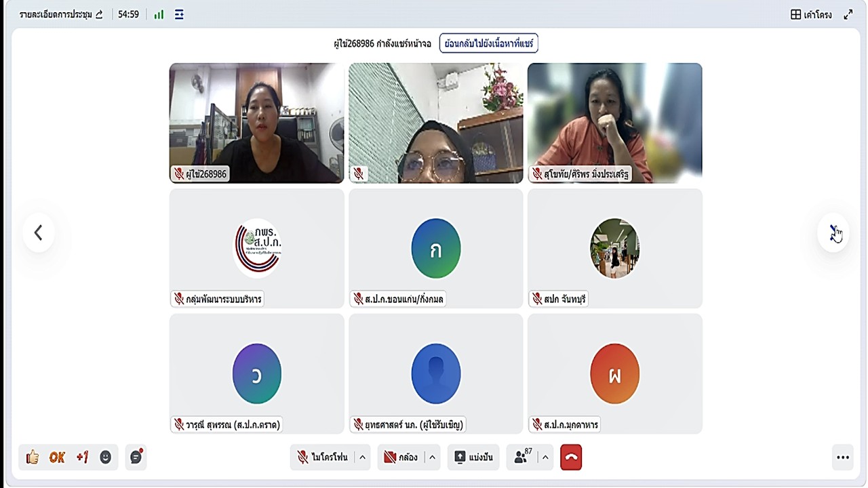Toggle the microphone mute button
The width and height of the screenshot is (868, 488).
tap(323, 457)
